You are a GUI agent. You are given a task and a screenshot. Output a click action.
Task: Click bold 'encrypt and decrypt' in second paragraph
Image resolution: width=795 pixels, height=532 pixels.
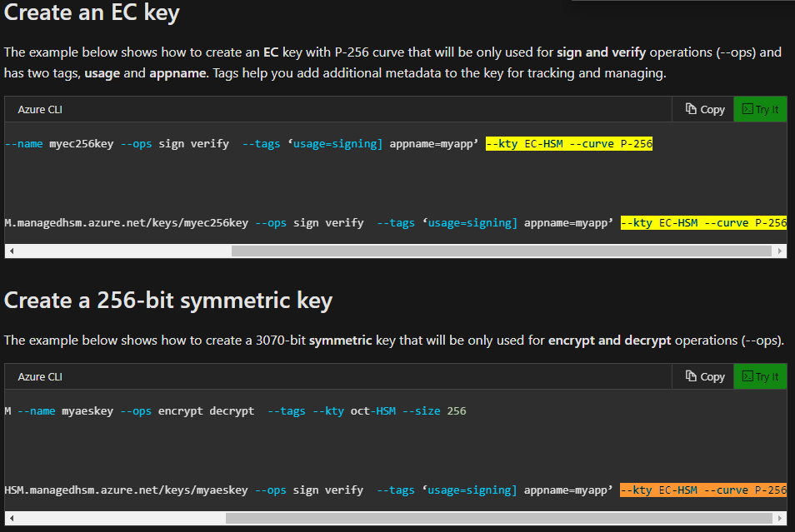[609, 340]
